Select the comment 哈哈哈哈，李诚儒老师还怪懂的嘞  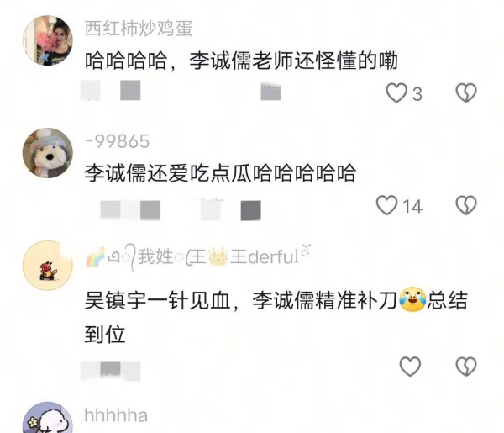click(241, 61)
